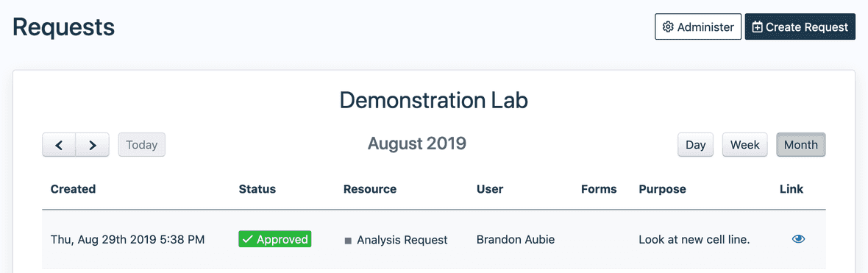Screen dimensions: 868x273
Task: Click the calendar-plus icon on Create Request
Action: 757,27
